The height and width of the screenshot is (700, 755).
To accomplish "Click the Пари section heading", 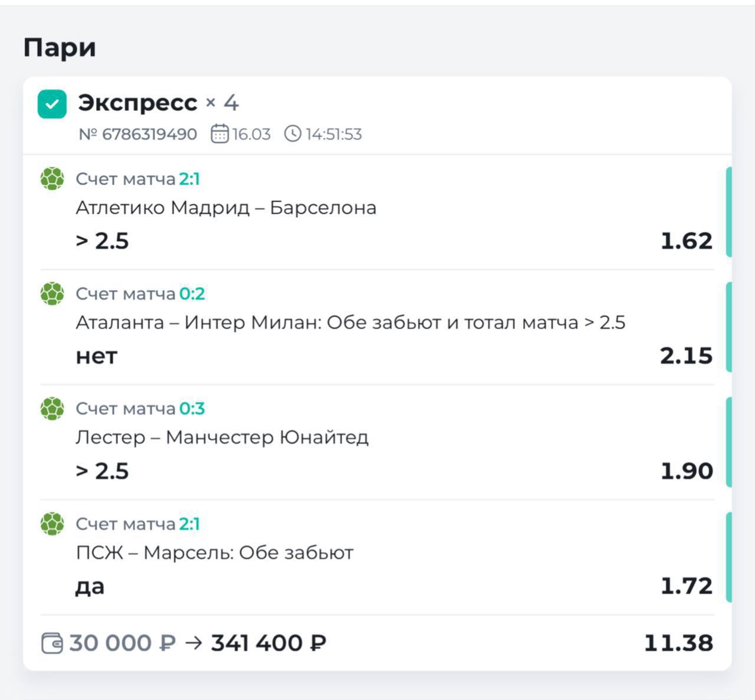I will [x=60, y=47].
